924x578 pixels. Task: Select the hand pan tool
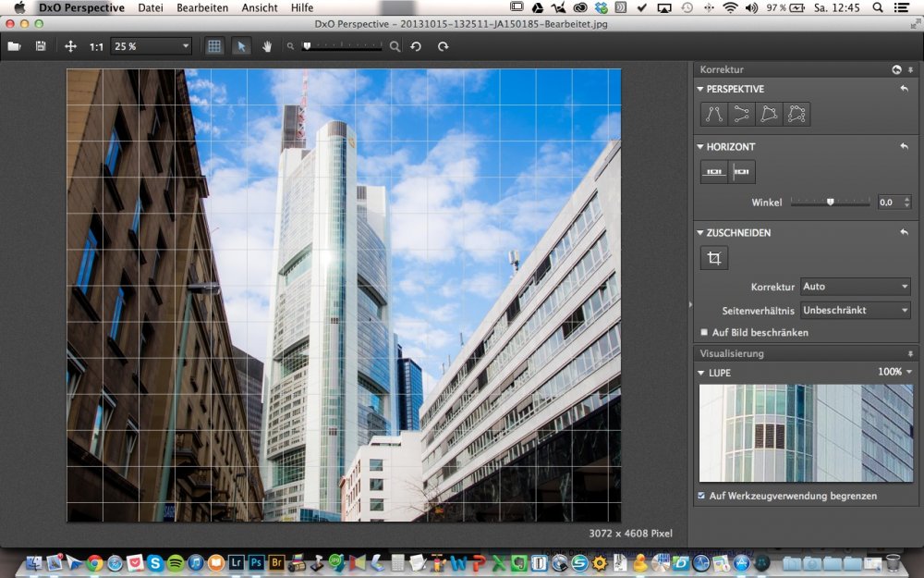coord(267,46)
